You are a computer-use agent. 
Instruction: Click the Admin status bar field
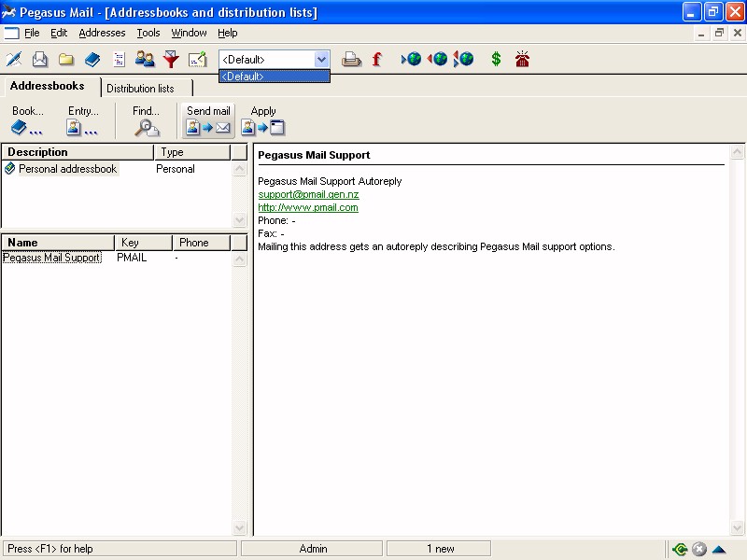click(x=312, y=549)
